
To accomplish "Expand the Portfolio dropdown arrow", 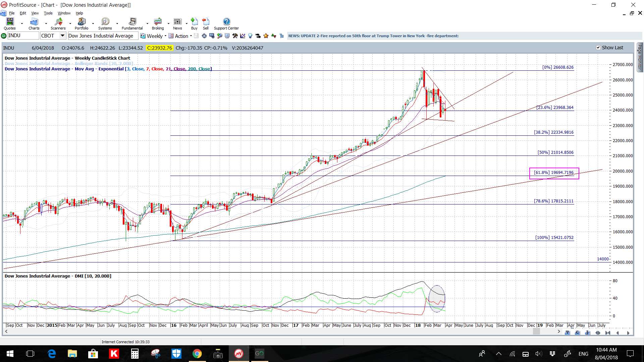I will pyautogui.click(x=93, y=24).
